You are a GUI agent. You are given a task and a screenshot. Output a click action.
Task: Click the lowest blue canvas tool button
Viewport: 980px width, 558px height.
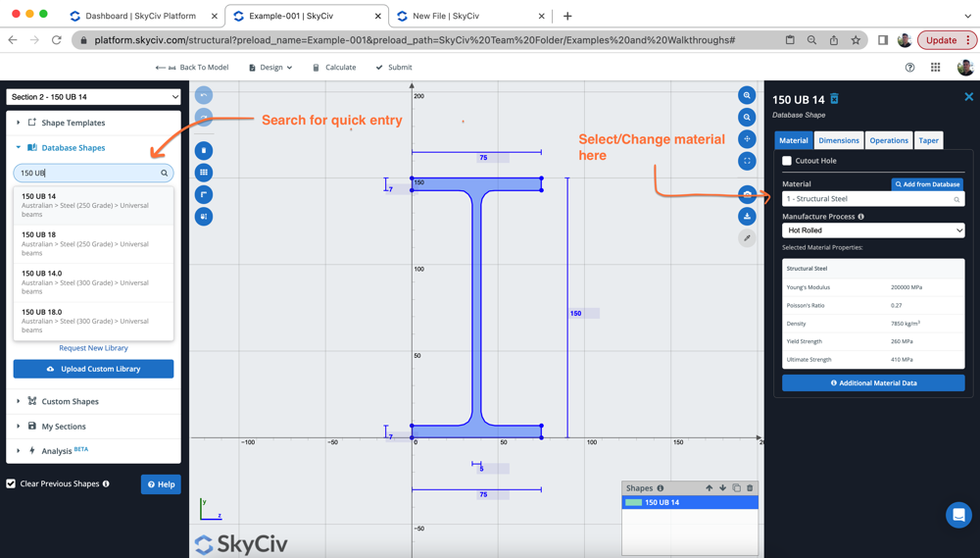tap(204, 217)
